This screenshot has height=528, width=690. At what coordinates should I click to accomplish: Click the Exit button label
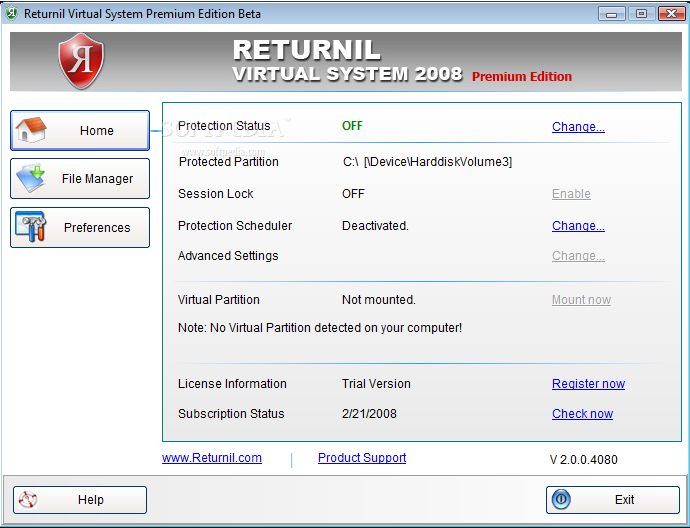pos(624,500)
